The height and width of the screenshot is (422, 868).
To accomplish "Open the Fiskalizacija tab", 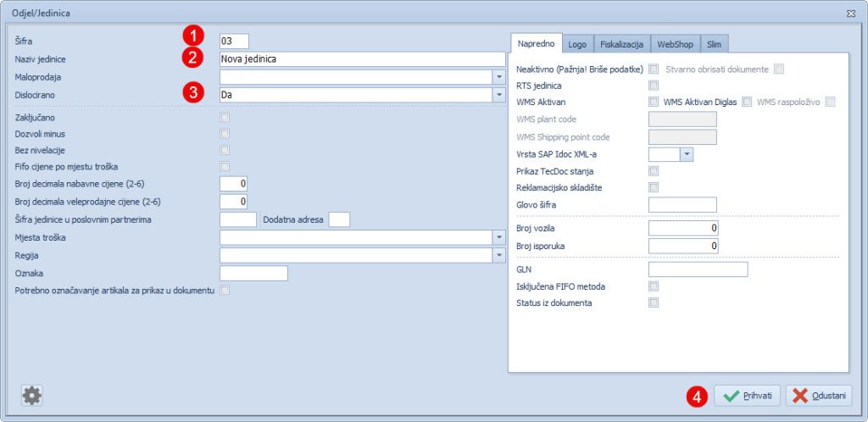I will (x=621, y=44).
